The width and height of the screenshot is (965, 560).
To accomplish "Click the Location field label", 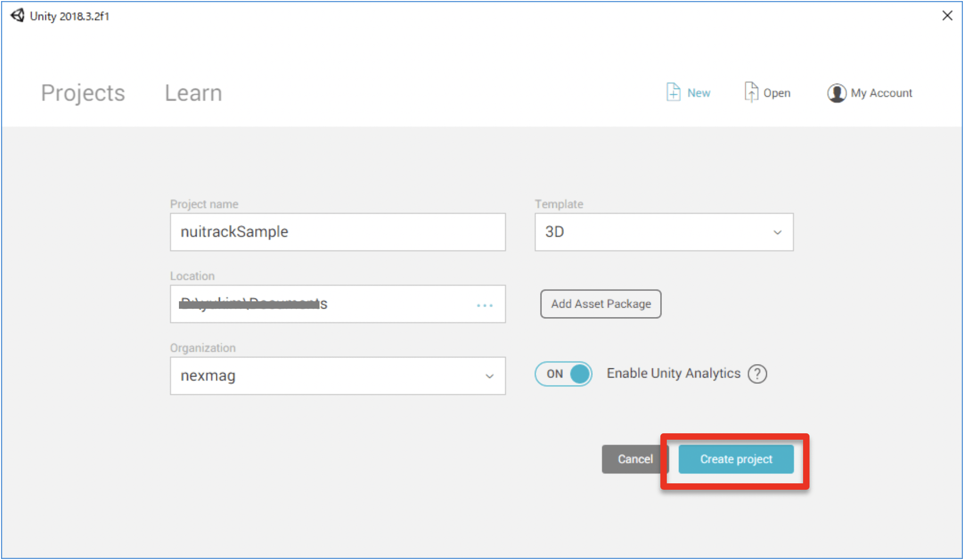I will point(192,276).
